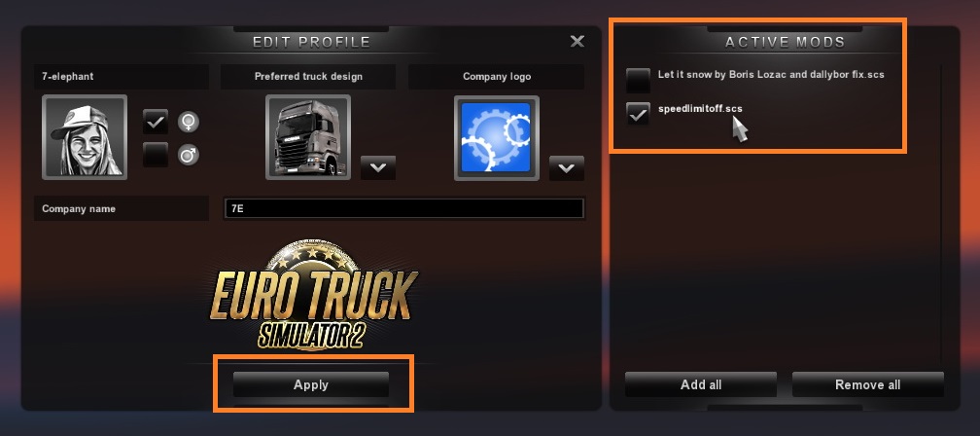Click the active mods list scrollbar
This screenshot has width=980, height=436.
point(942,213)
